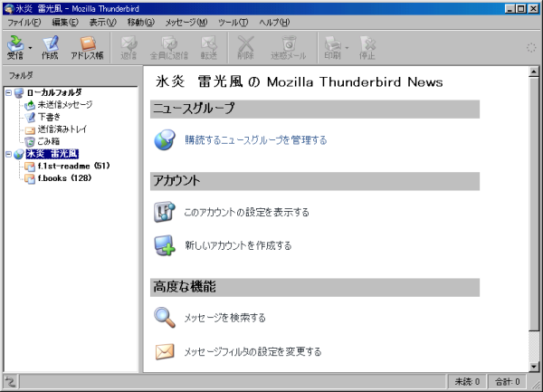Click the 削除 delete toolbar icon
The width and height of the screenshot is (543, 392).
pos(245,47)
